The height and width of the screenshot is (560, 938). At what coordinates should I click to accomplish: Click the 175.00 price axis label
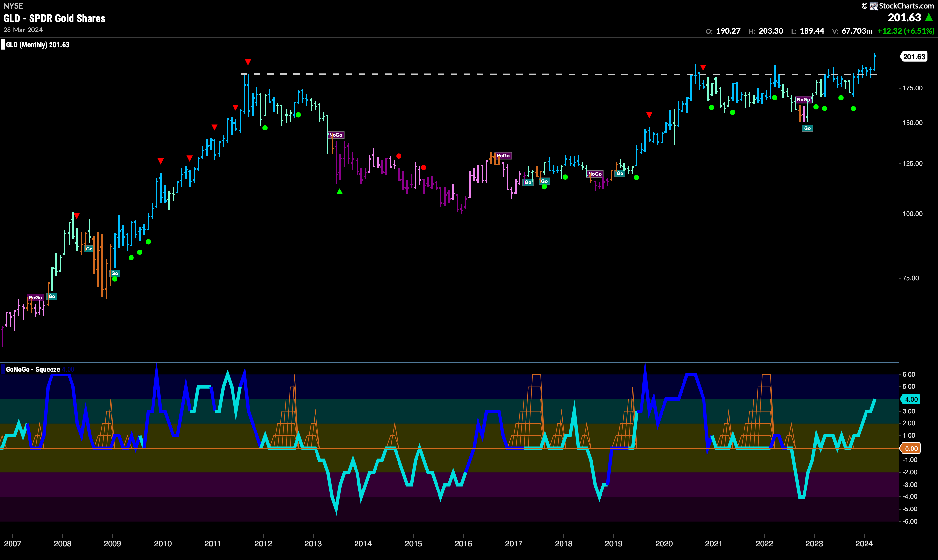coord(912,88)
